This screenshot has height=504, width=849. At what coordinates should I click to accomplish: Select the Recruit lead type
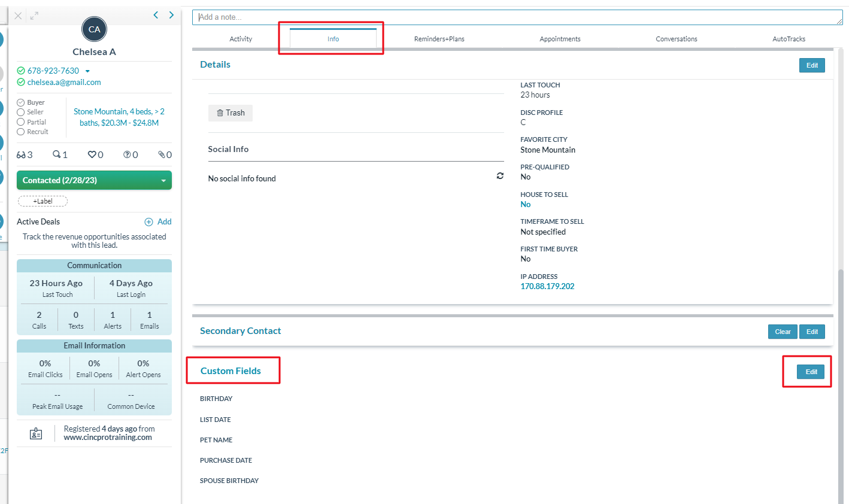pos(21,132)
